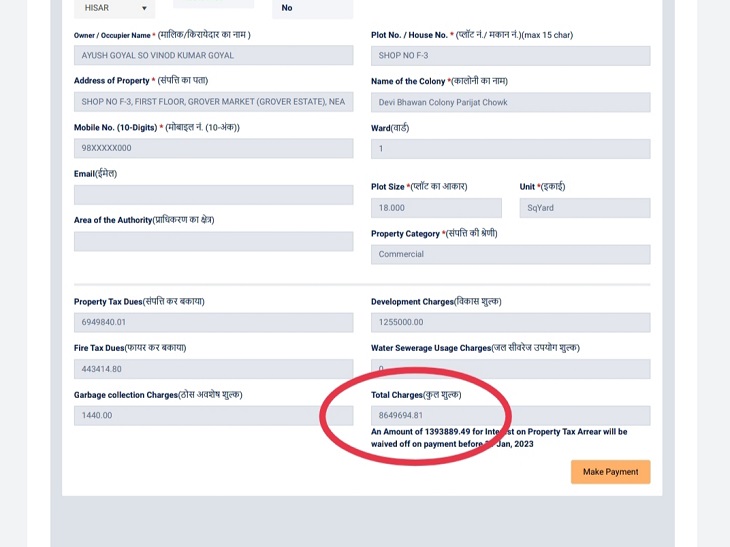Click the Development Charges label
The height and width of the screenshot is (547, 730).
436,301
